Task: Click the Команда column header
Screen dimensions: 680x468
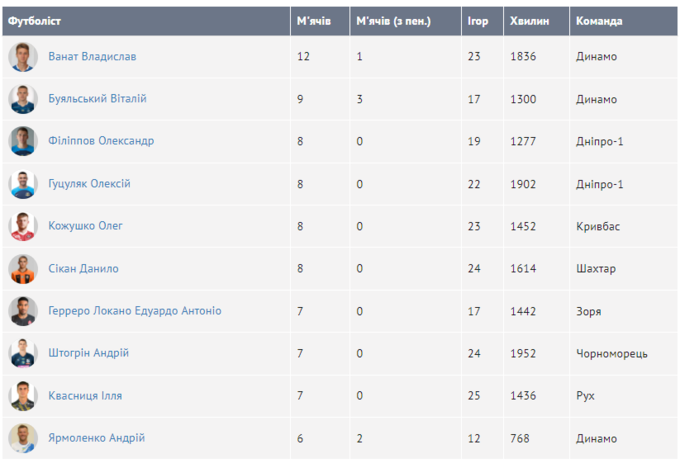Action: click(599, 20)
